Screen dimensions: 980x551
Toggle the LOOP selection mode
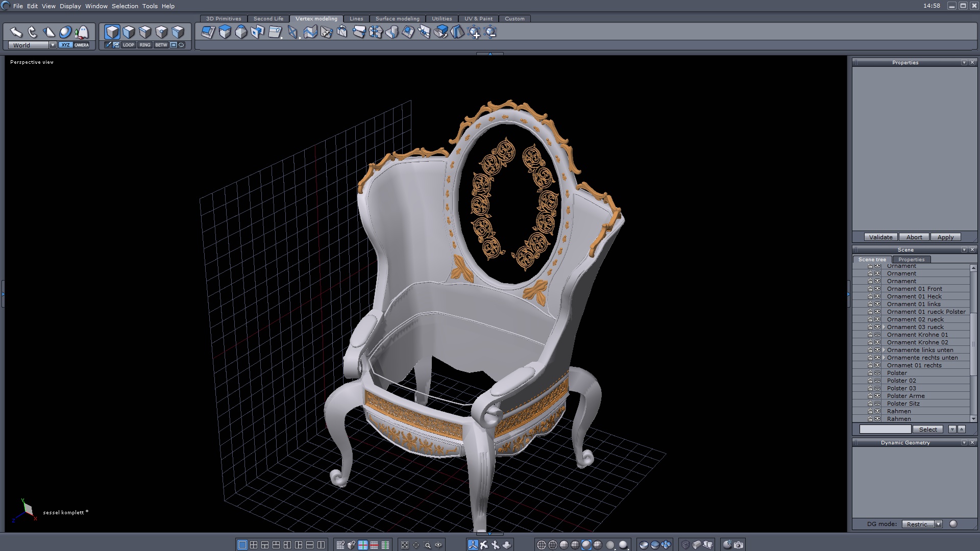coord(128,45)
